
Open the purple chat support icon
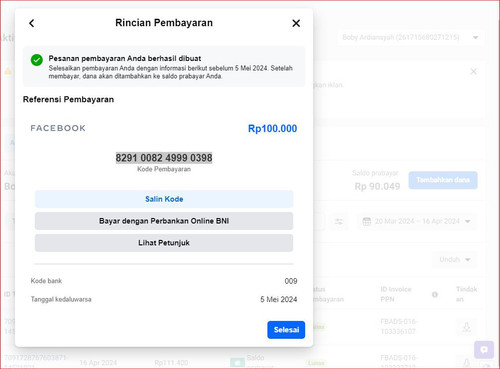[484, 350]
